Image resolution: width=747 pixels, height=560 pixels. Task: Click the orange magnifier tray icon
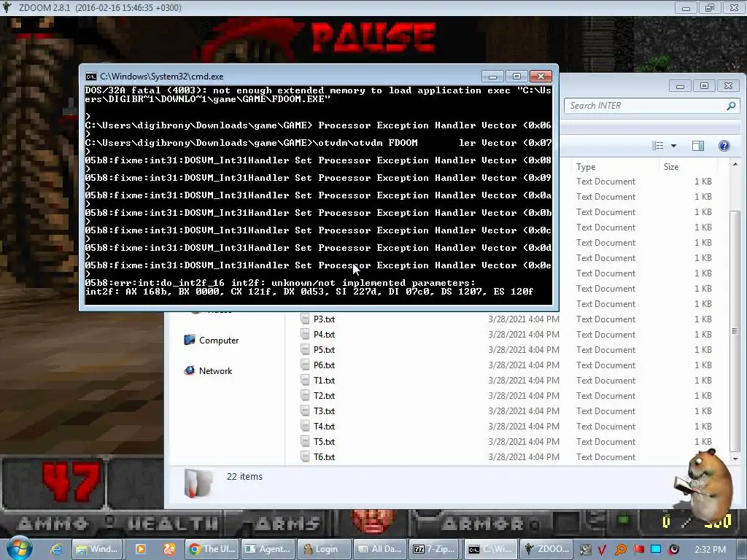[x=620, y=550]
